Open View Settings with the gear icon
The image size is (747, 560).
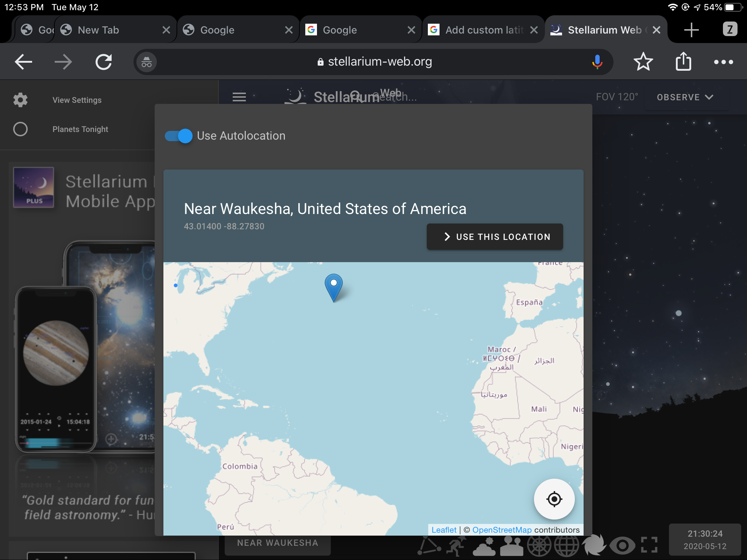click(x=20, y=100)
